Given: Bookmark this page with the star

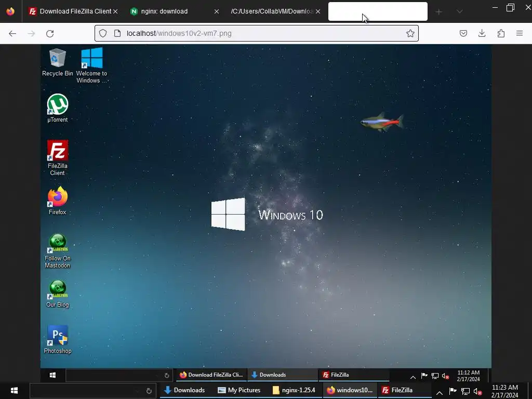Looking at the screenshot, I should click(x=410, y=33).
